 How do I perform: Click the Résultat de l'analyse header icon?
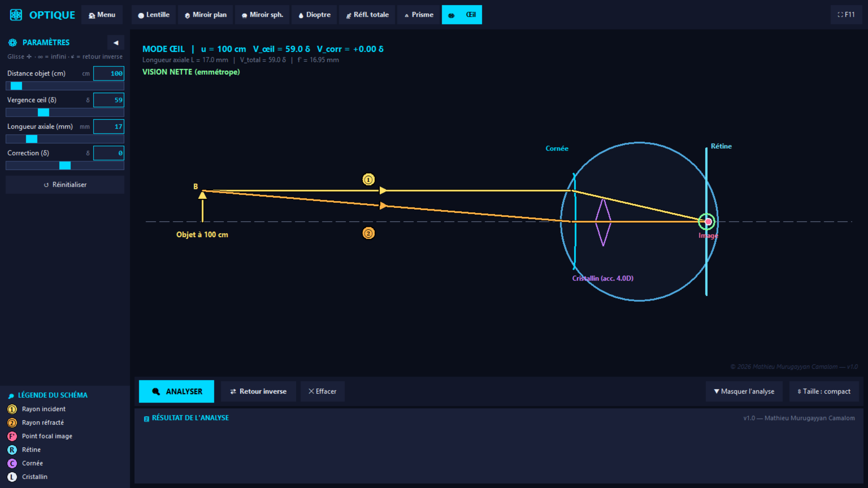(146, 419)
